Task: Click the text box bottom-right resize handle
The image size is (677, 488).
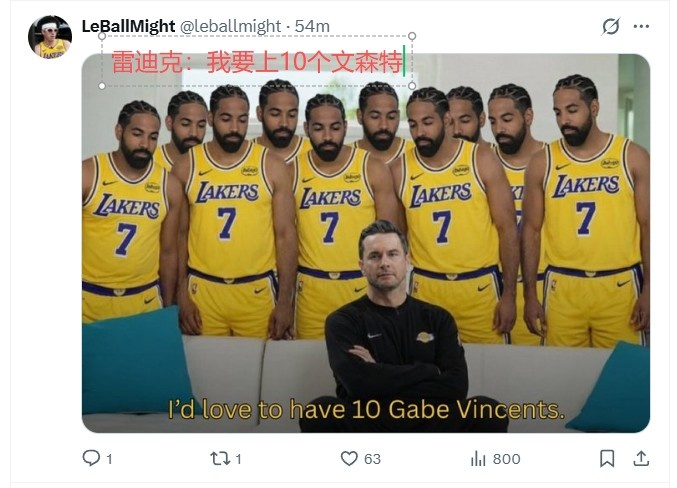Action: pyautogui.click(x=412, y=86)
